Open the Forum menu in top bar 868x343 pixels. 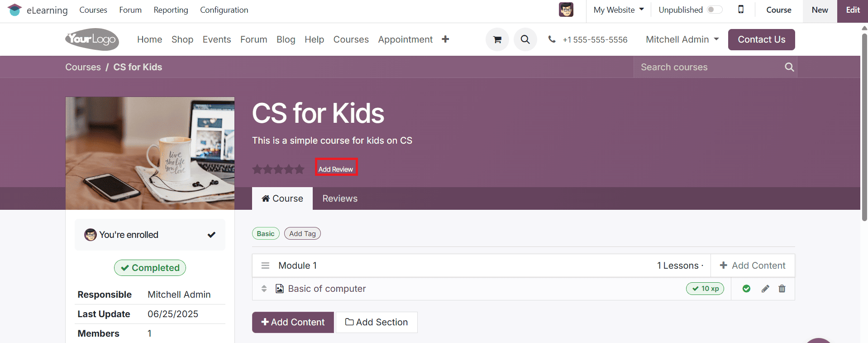(x=130, y=10)
